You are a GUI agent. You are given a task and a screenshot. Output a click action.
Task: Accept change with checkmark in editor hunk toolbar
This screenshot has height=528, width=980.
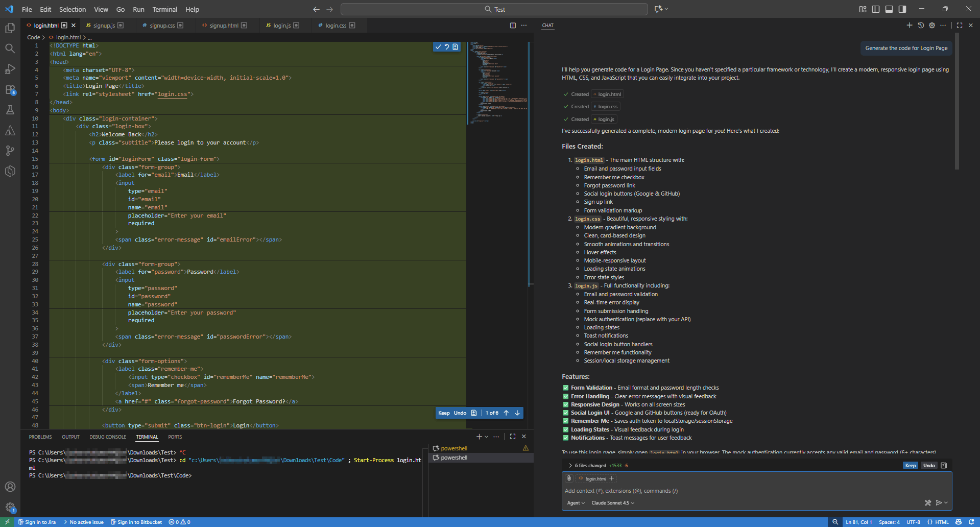(438, 47)
